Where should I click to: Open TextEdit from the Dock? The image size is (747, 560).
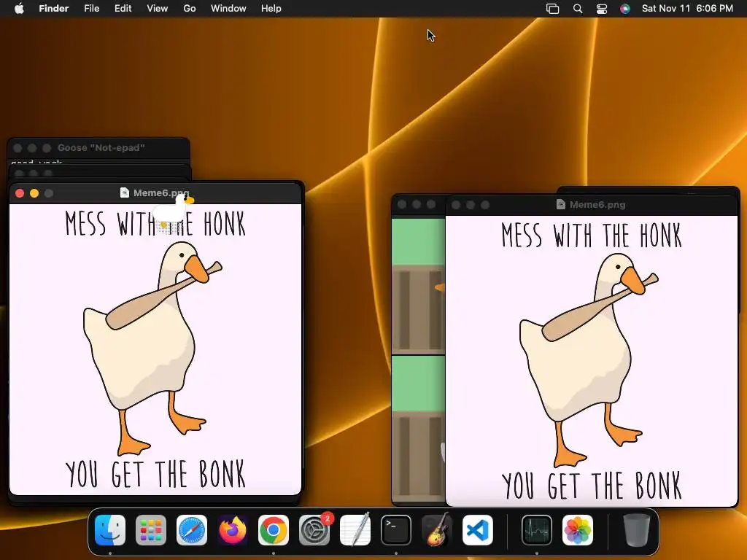pyautogui.click(x=355, y=530)
